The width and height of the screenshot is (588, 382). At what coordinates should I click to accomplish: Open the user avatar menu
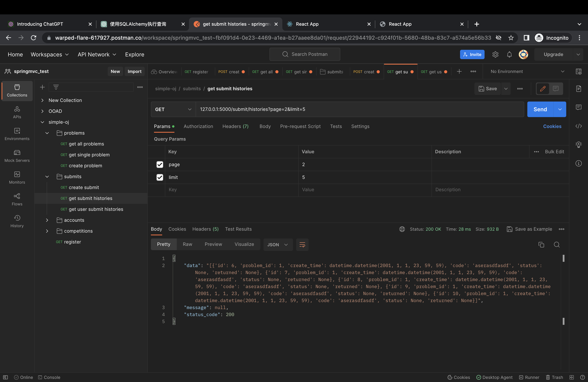point(523,54)
